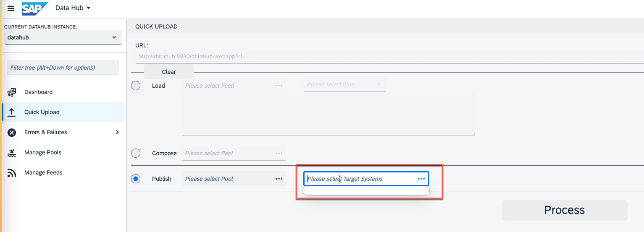Image resolution: width=644 pixels, height=232 pixels.
Task: Select the Load radio button
Action: pos(136,86)
